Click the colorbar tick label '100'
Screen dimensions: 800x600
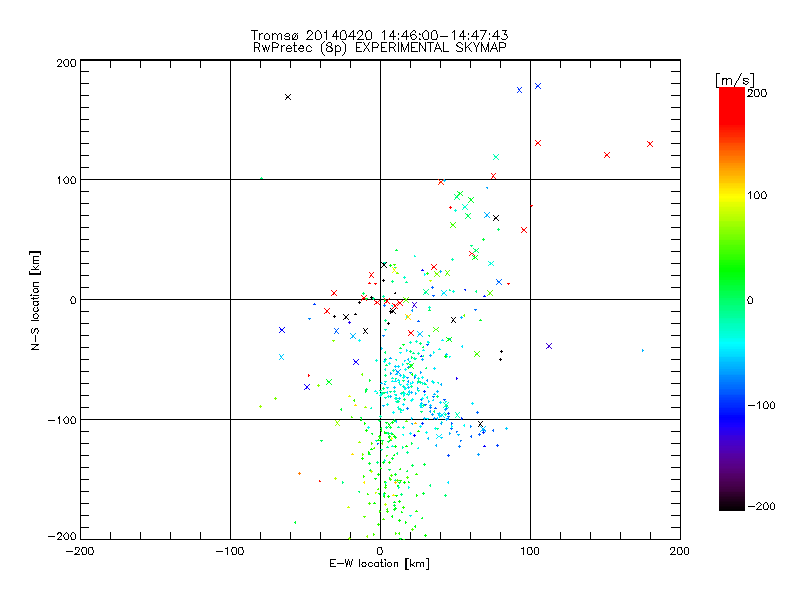[x=757, y=195]
